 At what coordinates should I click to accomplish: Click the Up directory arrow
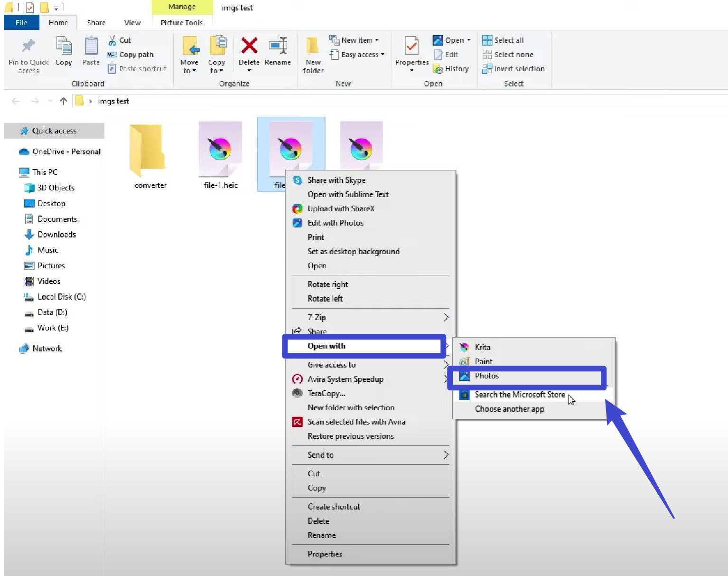click(x=64, y=101)
